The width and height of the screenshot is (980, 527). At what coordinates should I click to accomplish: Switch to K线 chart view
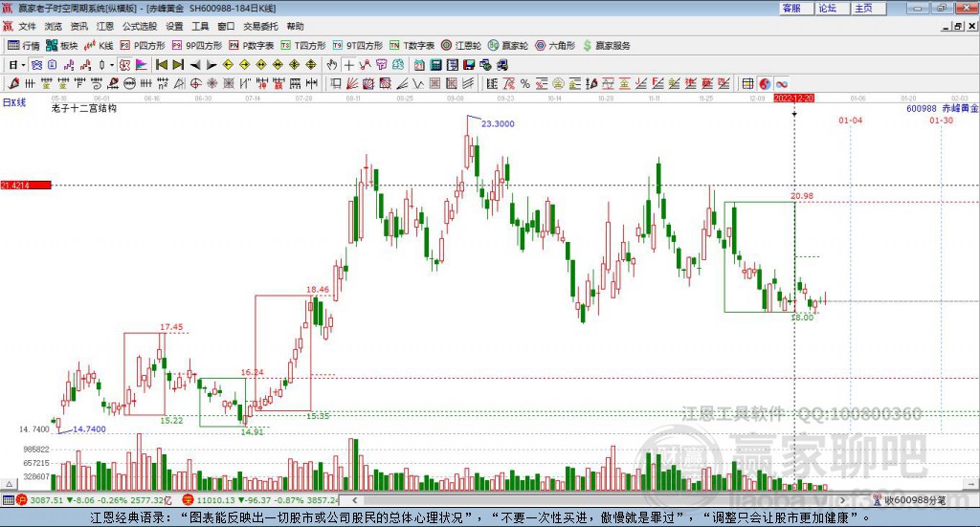pyautogui.click(x=99, y=46)
